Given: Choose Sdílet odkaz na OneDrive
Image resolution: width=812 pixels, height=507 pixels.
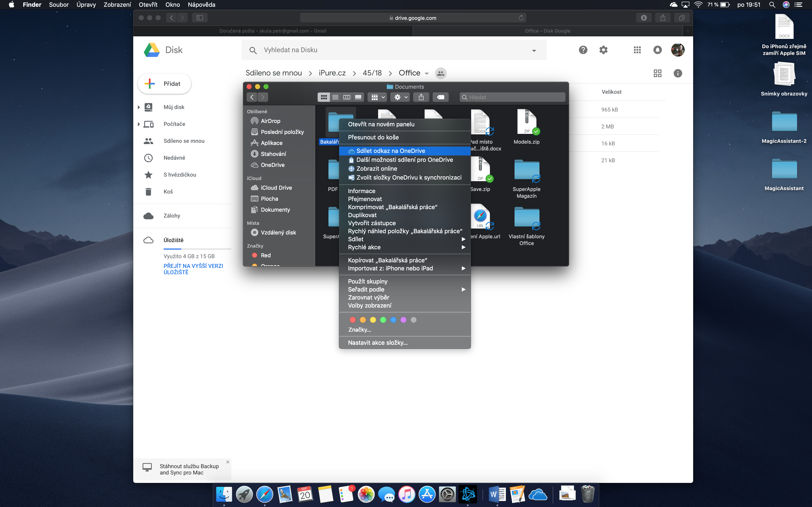Looking at the screenshot, I should (391, 151).
